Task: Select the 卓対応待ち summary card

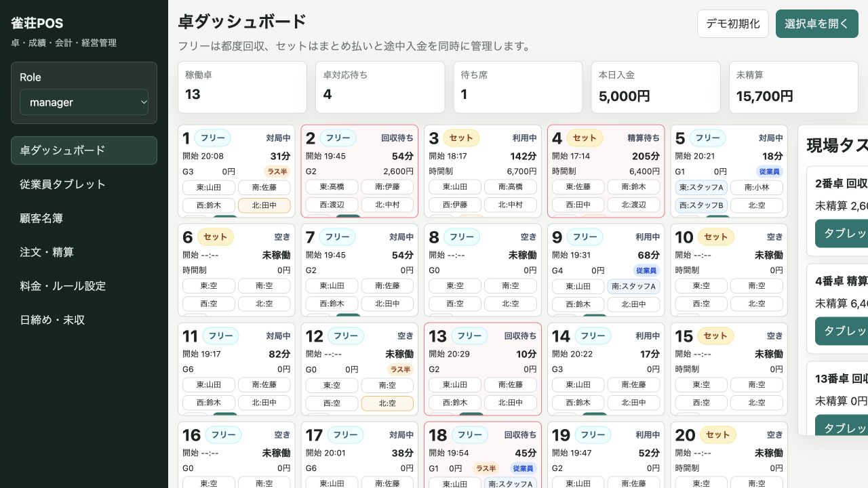Action: (380, 87)
